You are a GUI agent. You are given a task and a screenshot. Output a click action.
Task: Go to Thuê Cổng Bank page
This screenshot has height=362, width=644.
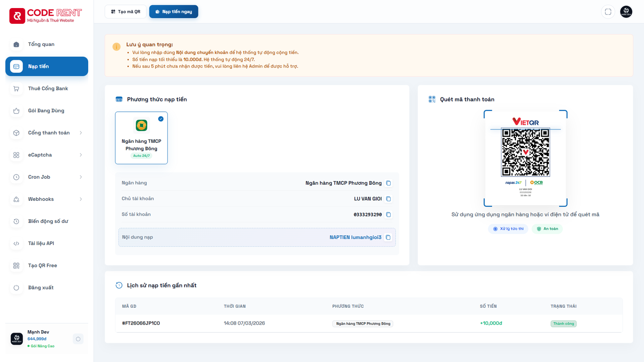pyautogui.click(x=48, y=88)
